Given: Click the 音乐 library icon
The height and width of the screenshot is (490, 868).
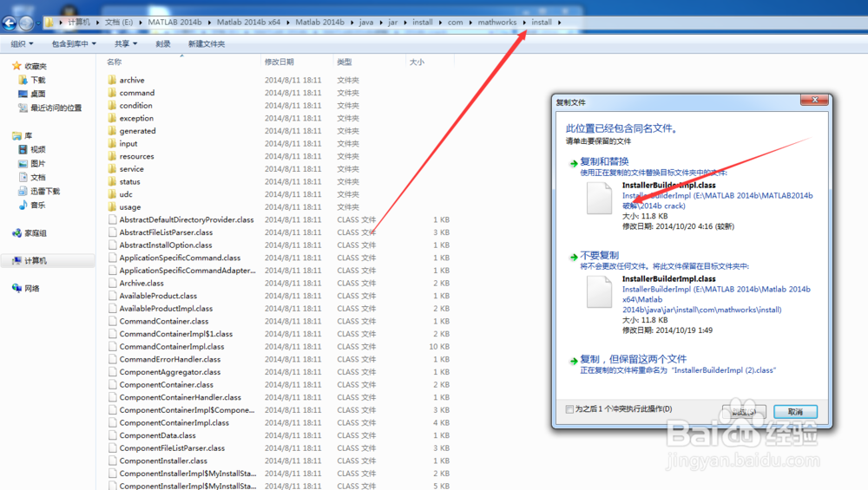Looking at the screenshot, I should tap(23, 206).
